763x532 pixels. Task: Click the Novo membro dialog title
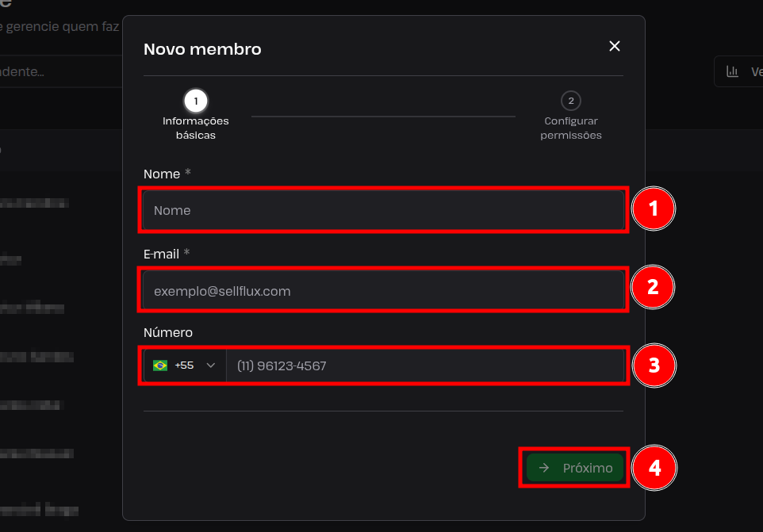click(202, 49)
